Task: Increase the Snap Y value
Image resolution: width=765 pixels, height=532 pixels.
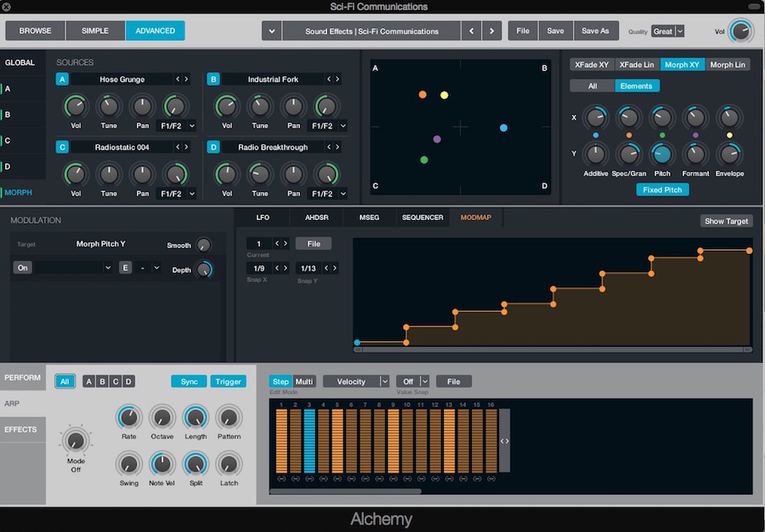Action: [335, 268]
